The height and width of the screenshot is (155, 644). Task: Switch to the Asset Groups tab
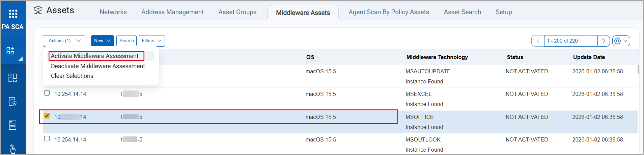[x=237, y=12]
